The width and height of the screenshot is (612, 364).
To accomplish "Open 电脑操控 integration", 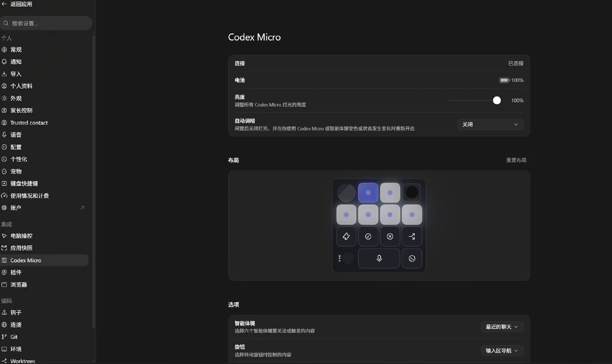I will [44, 236].
